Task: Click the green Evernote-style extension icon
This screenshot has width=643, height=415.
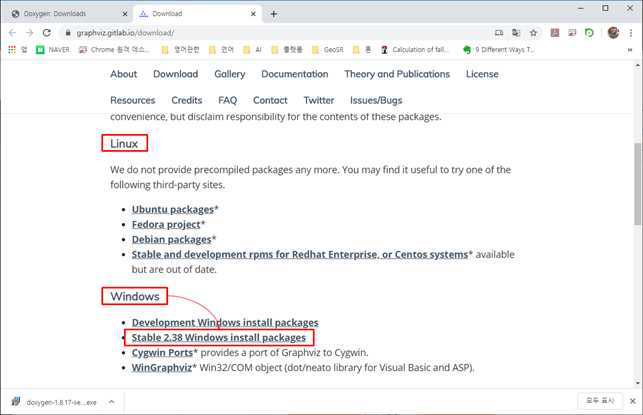Action: tap(589, 33)
